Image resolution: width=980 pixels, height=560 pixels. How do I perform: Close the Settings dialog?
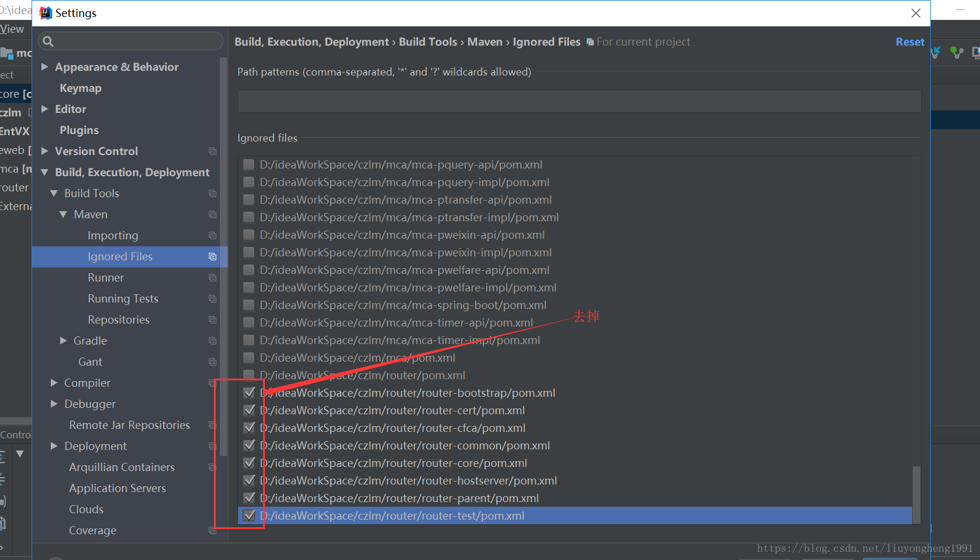click(916, 13)
